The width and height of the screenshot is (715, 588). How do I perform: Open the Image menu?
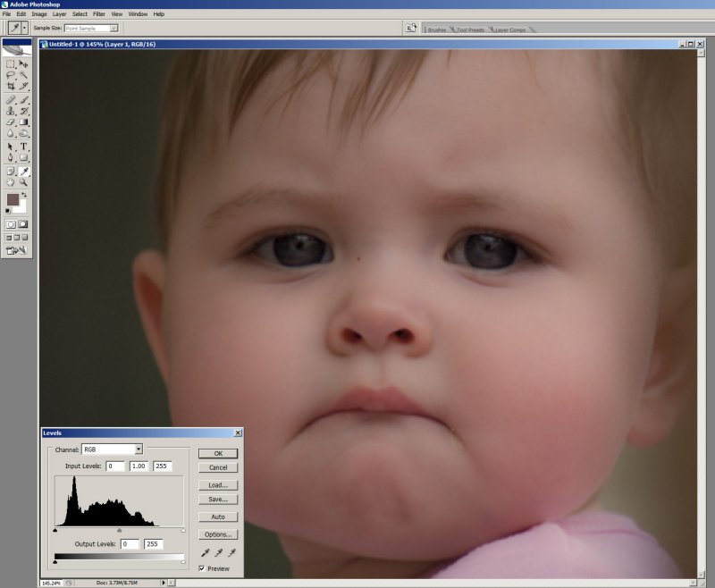click(39, 14)
